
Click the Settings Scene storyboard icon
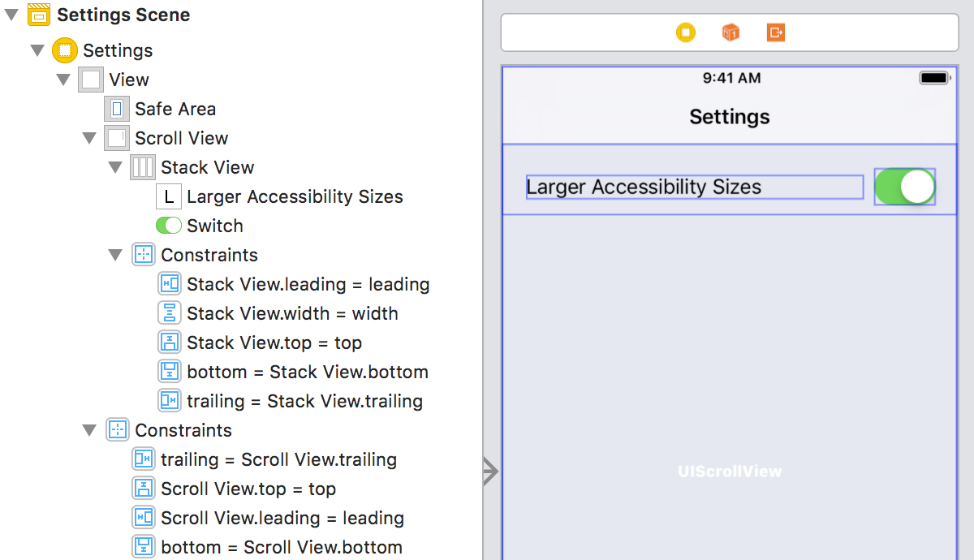click(38, 14)
